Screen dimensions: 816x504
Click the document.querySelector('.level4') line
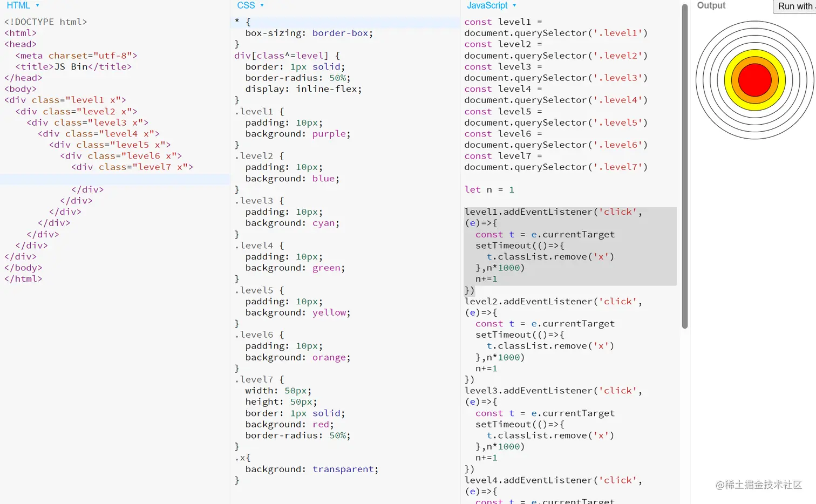[556, 100]
